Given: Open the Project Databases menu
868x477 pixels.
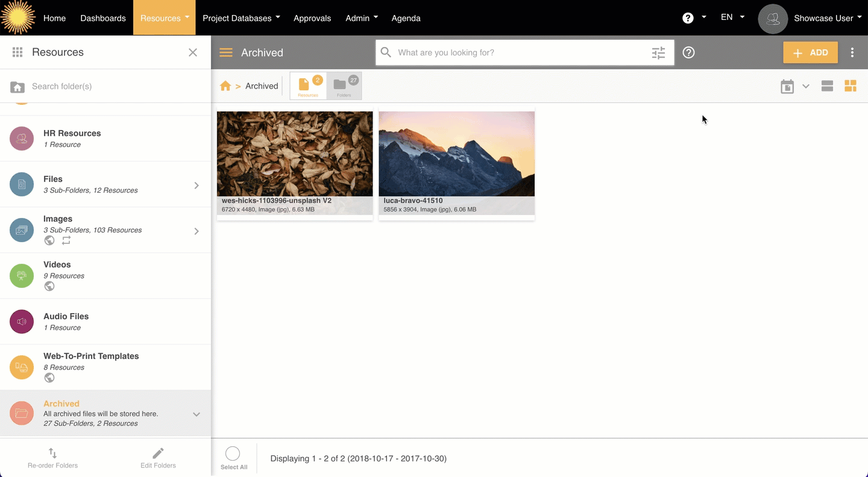Looking at the screenshot, I should pyautogui.click(x=241, y=18).
